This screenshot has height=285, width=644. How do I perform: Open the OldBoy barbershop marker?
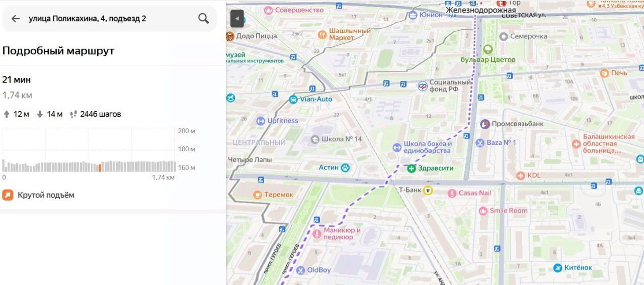[x=301, y=270]
